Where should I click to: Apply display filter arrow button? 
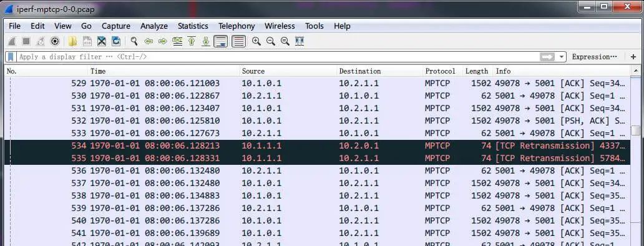(547, 57)
